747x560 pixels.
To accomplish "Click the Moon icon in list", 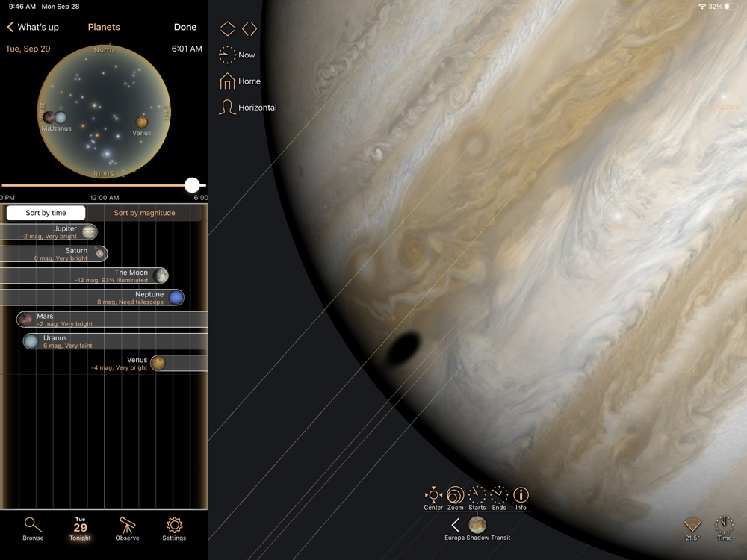I will click(161, 276).
